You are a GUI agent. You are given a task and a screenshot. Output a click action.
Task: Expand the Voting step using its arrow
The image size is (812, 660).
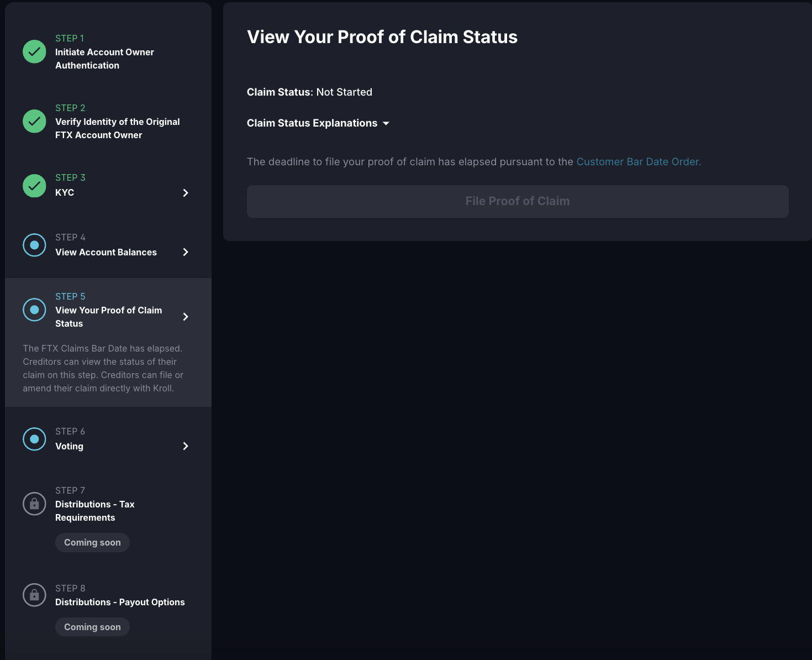pos(186,446)
